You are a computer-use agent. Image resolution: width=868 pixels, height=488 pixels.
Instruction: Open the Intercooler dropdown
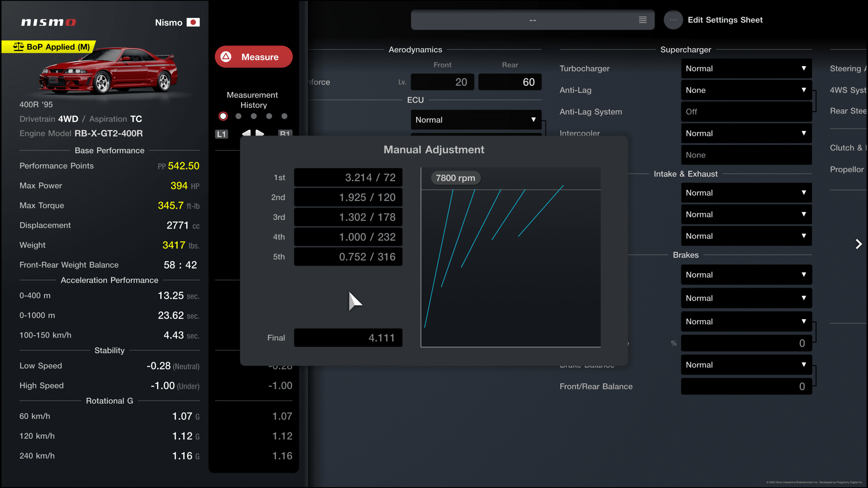click(x=746, y=133)
